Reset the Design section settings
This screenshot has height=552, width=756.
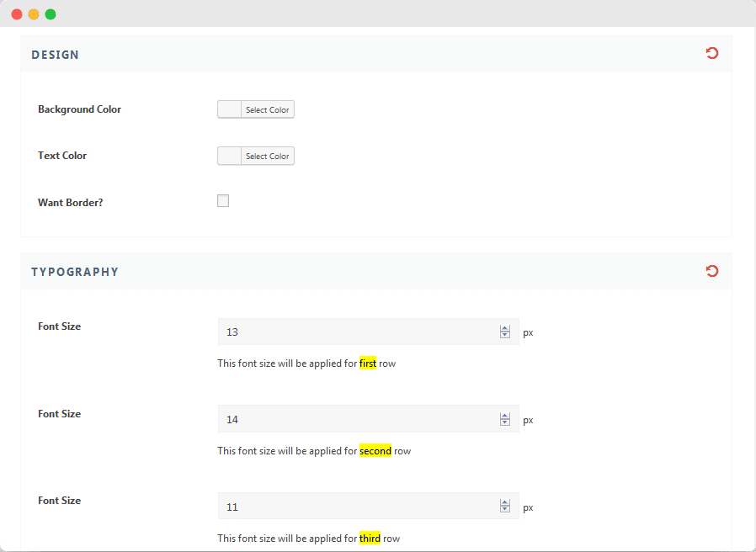point(712,53)
